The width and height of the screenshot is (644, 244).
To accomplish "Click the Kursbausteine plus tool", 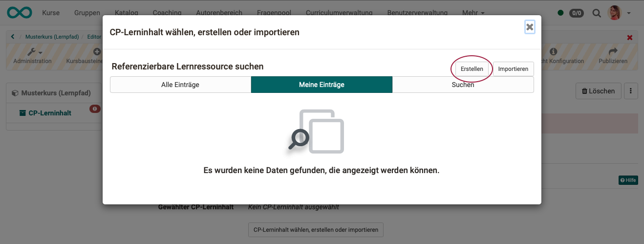I will [x=84, y=56].
